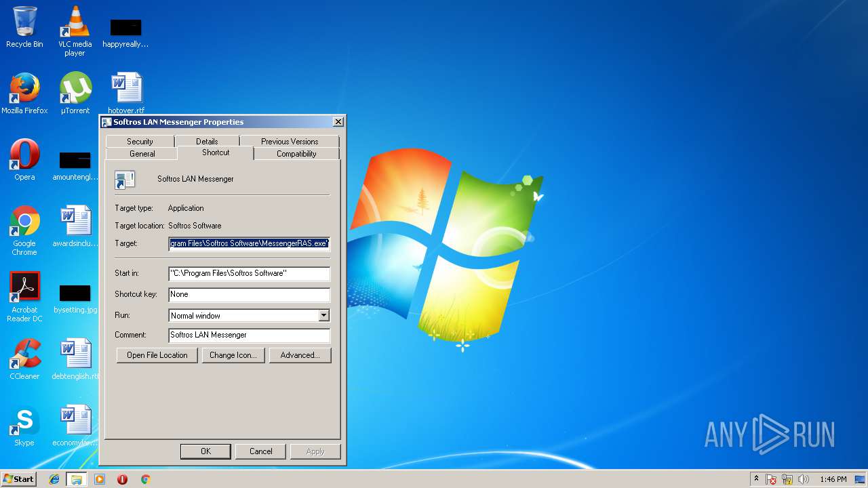Open Internet Explorer from the taskbar
Image resolution: width=868 pixels, height=488 pixels.
coord(54,479)
